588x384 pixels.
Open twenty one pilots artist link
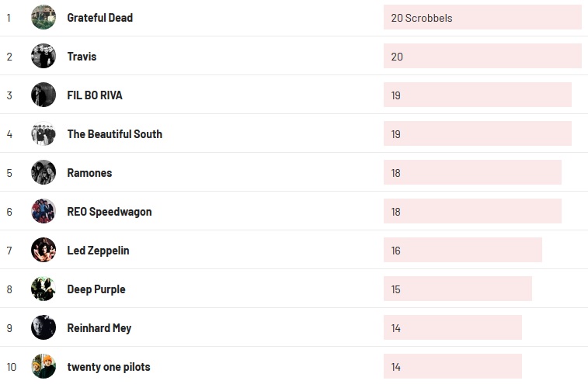[109, 367]
